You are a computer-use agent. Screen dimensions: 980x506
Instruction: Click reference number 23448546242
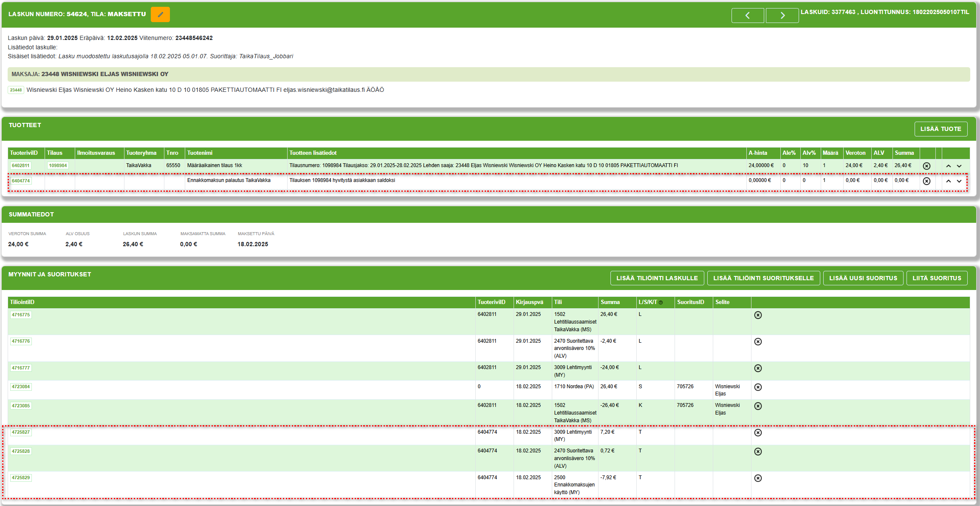pyautogui.click(x=194, y=38)
